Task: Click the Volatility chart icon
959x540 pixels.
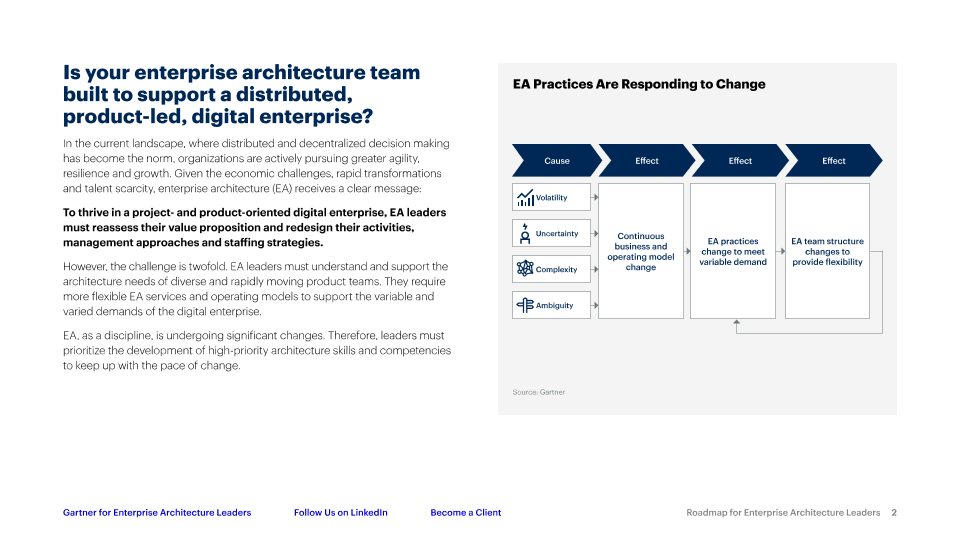Action: 525,197
